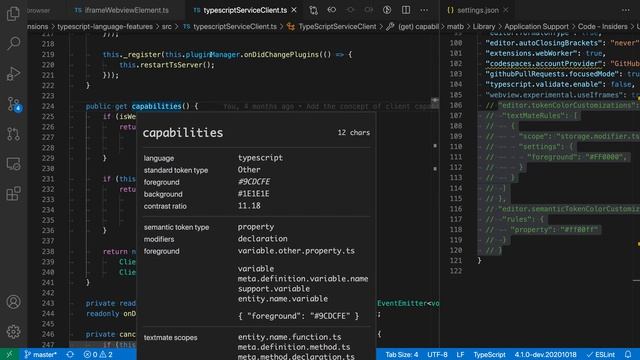Change the LF end-of-line sequence
The height and width of the screenshot is (360, 640).
[460, 354]
